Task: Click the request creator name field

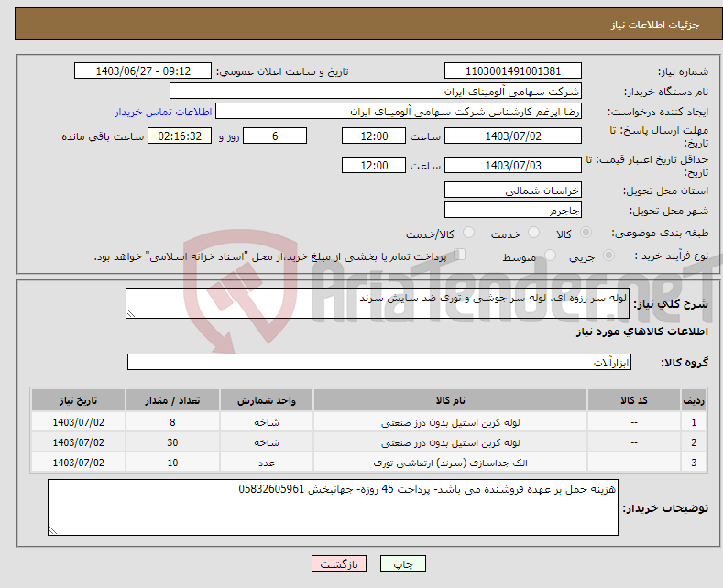Action: (x=399, y=112)
